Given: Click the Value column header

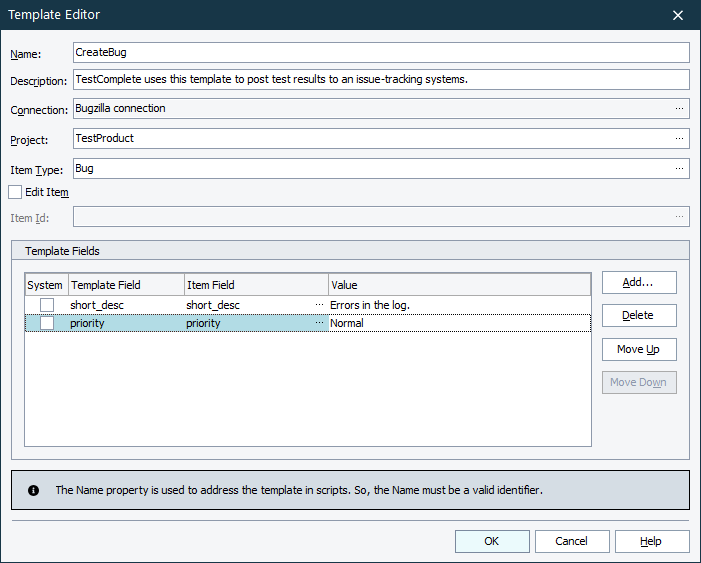Looking at the screenshot, I should click(459, 285).
